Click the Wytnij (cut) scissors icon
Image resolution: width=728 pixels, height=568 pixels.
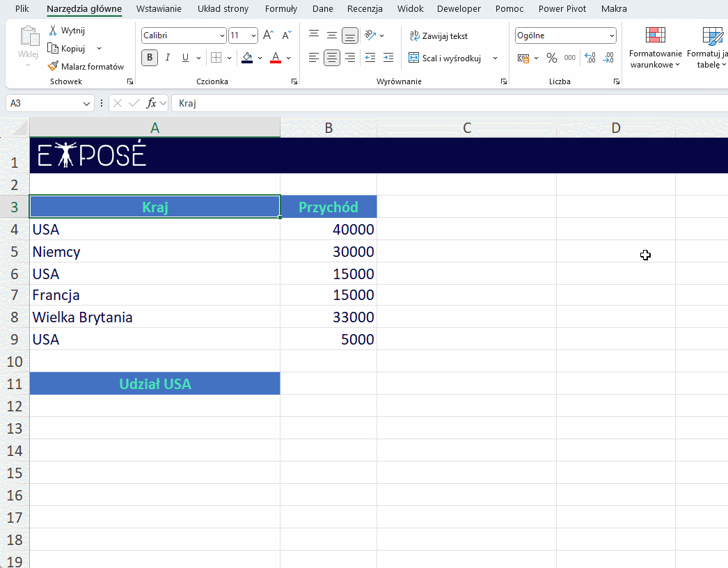click(x=53, y=30)
